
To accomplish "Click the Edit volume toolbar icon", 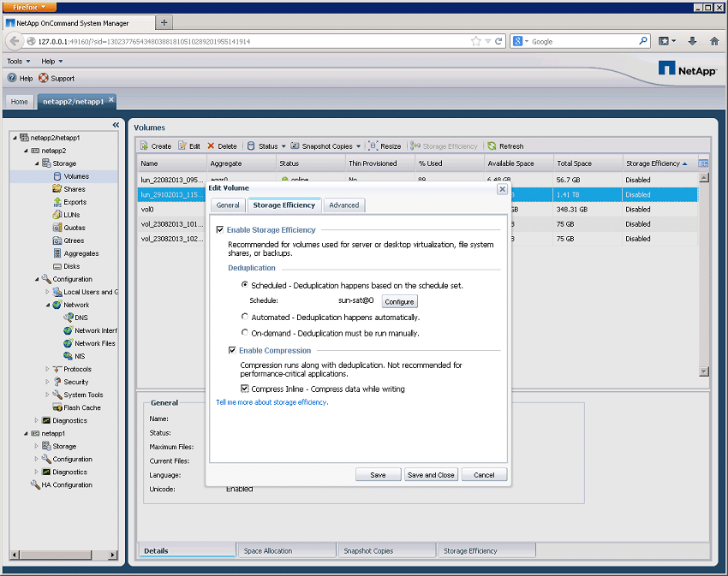I will pos(182,145).
